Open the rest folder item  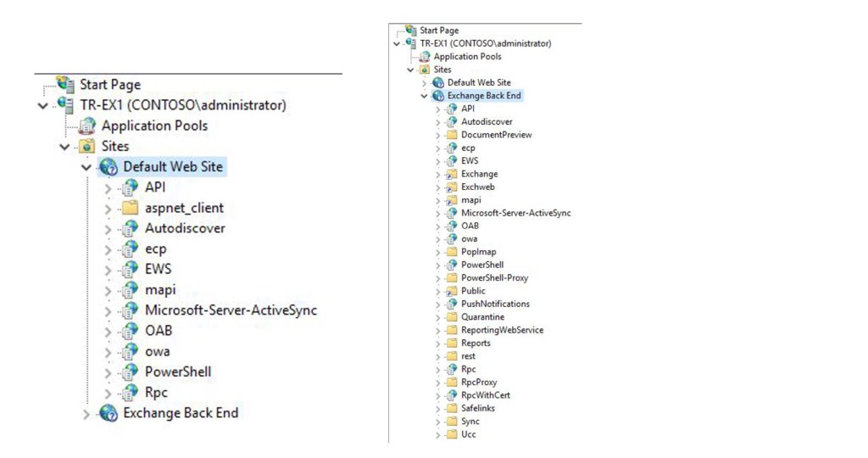pyautogui.click(x=469, y=356)
